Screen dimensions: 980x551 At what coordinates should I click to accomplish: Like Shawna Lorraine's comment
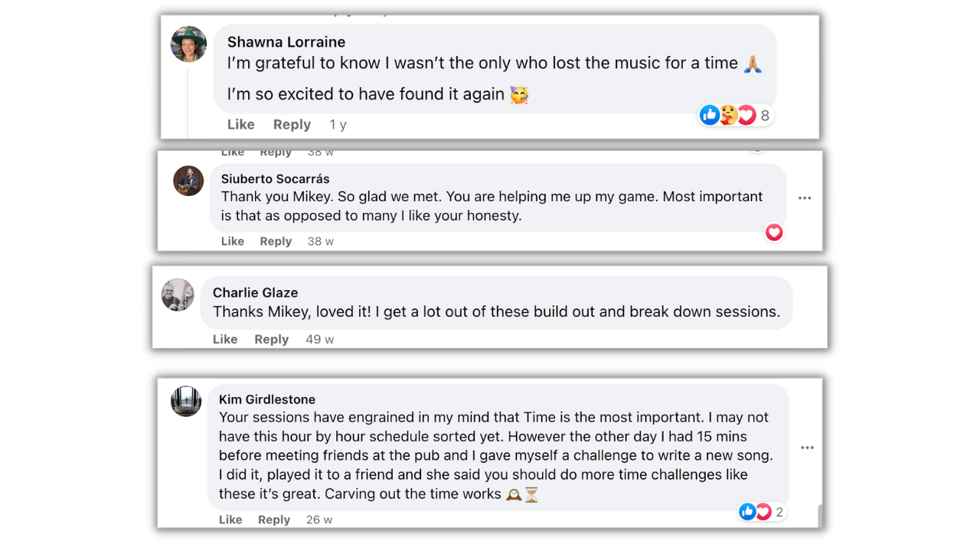point(240,125)
